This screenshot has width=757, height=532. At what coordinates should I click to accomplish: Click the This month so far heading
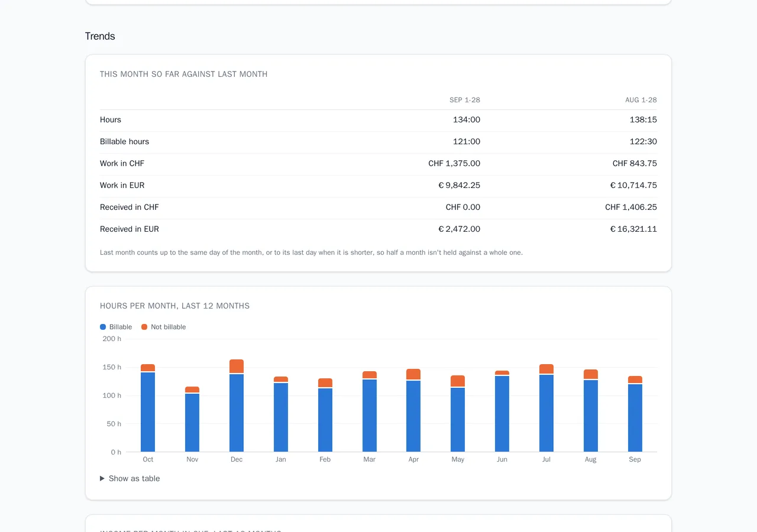coord(183,74)
